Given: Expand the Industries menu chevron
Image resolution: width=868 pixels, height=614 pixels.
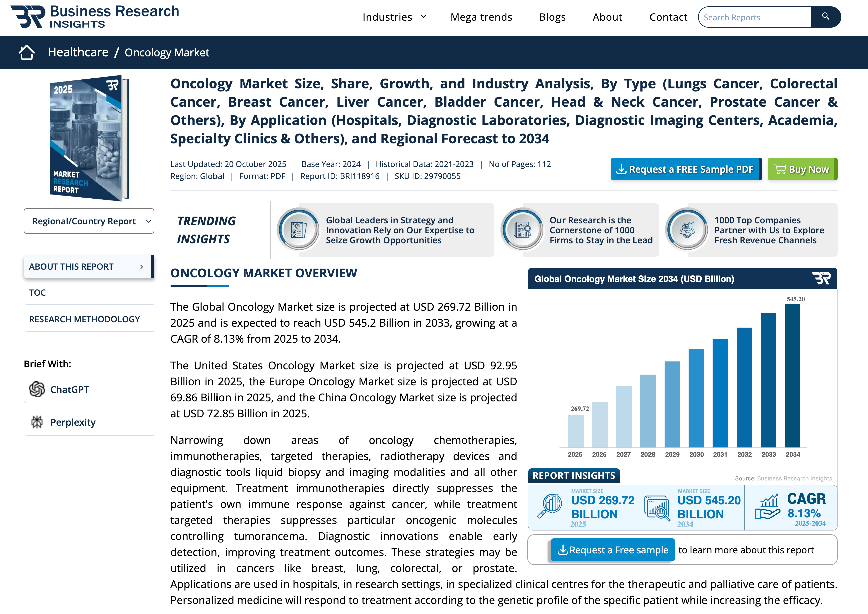Looking at the screenshot, I should tap(423, 17).
